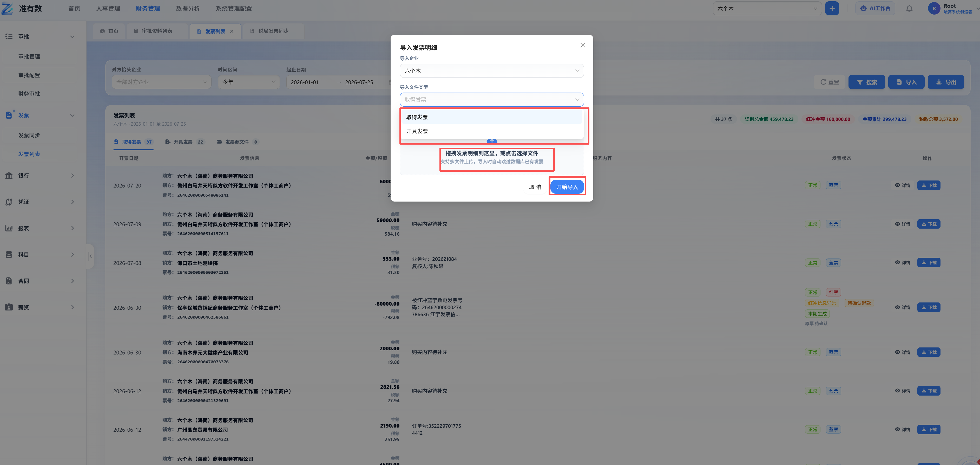Screen dimensions: 980x465
Task: Open the 导入企业 dropdown showing 六个木
Action: click(x=491, y=71)
